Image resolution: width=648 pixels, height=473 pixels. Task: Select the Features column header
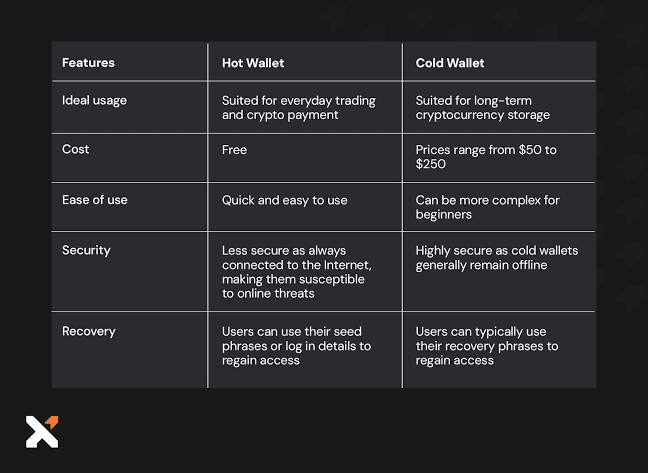(88, 63)
